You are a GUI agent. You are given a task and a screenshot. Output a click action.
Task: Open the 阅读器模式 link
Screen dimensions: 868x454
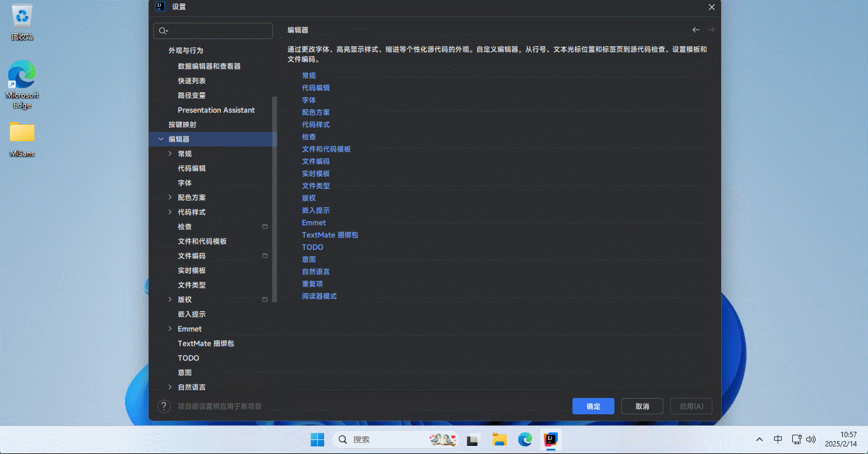(319, 296)
